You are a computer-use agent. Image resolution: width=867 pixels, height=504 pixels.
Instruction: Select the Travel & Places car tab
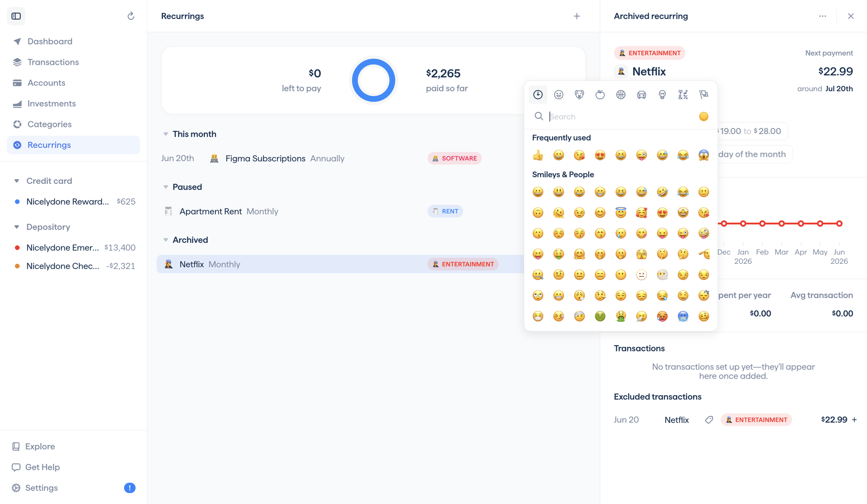coord(641,95)
